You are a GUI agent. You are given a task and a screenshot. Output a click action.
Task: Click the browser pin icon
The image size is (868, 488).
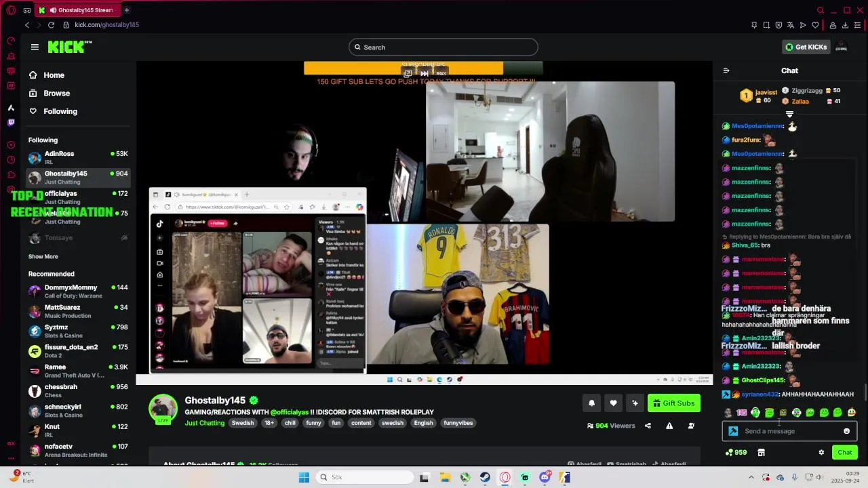click(x=754, y=25)
